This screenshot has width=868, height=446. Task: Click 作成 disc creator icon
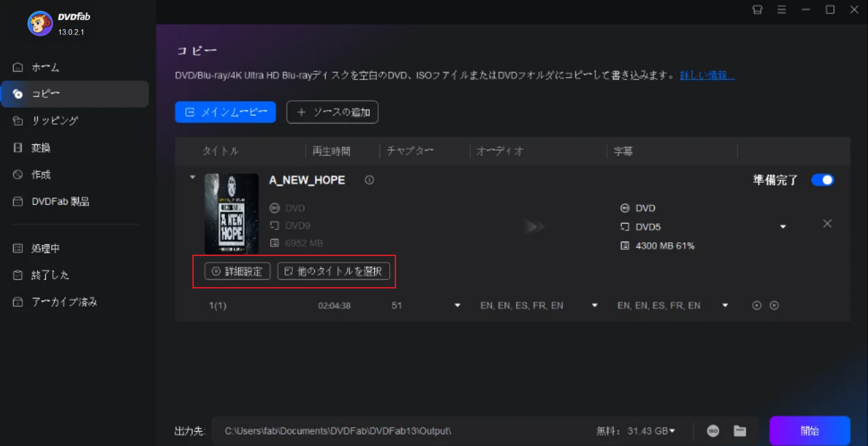[18, 174]
